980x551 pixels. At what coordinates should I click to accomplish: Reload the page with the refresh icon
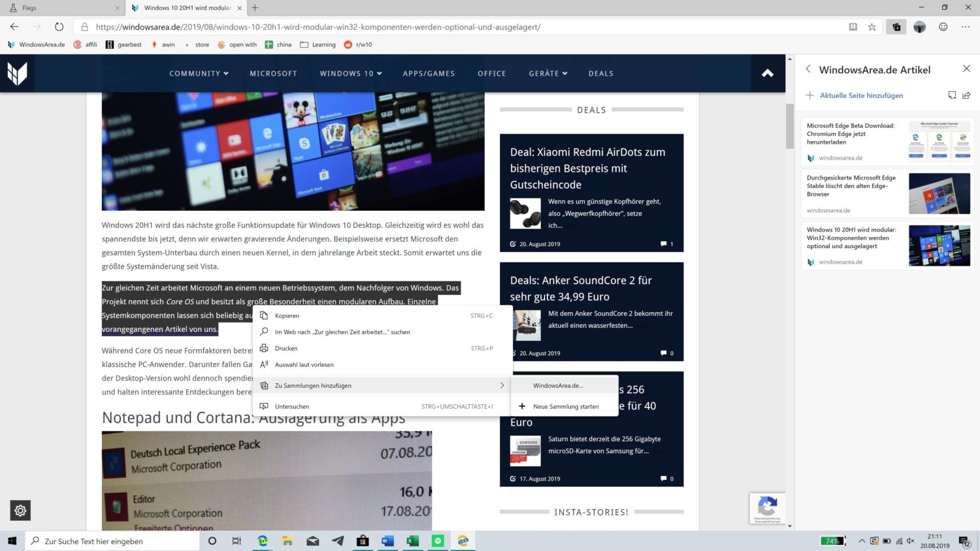[59, 27]
